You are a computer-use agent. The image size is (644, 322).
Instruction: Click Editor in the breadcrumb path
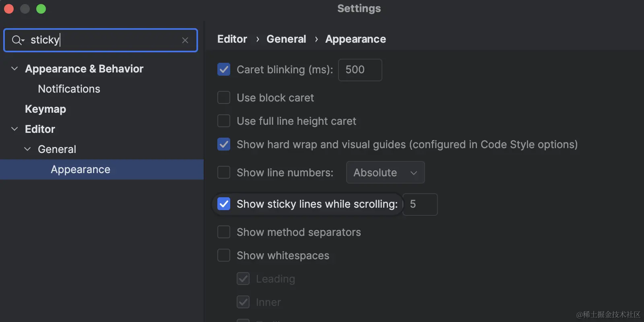232,39
